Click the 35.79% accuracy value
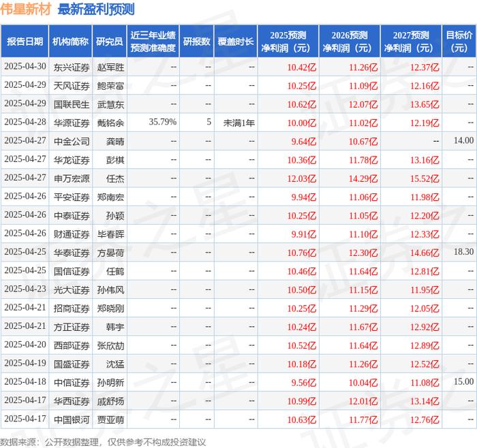 point(163,122)
